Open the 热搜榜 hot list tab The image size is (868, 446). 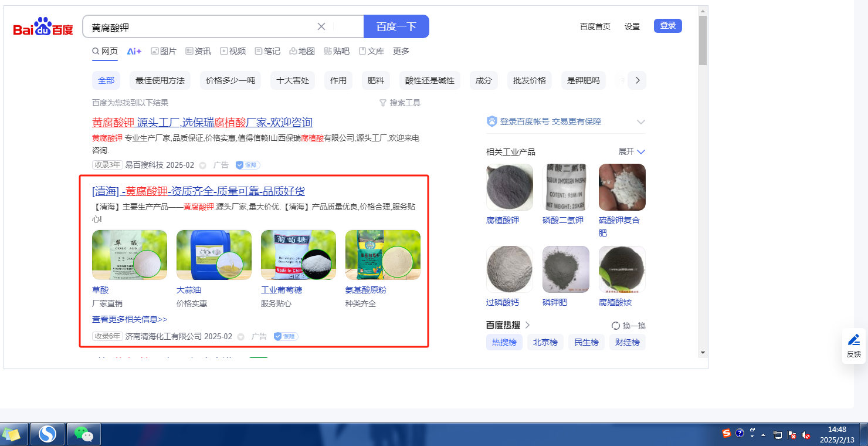pos(504,342)
